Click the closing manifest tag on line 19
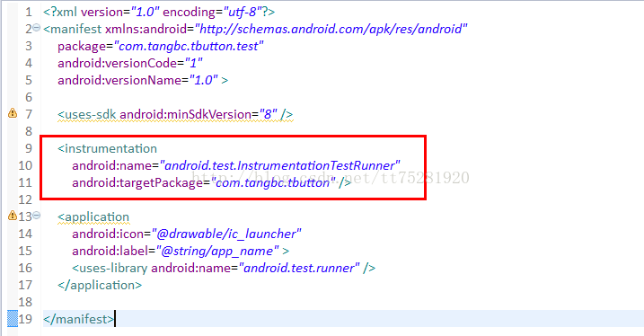Image resolution: width=644 pixels, height=336 pixels. 78,319
